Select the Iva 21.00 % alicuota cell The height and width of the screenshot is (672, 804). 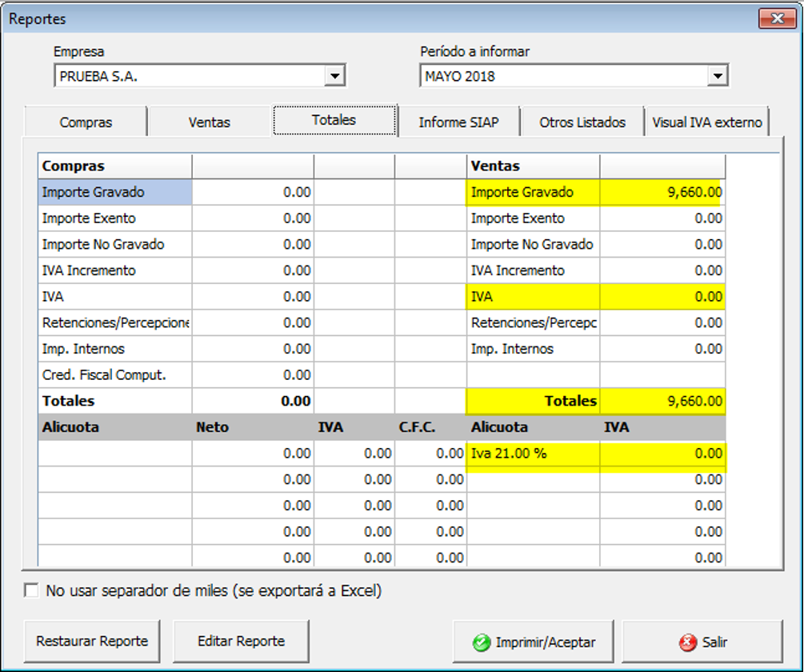[533, 454]
